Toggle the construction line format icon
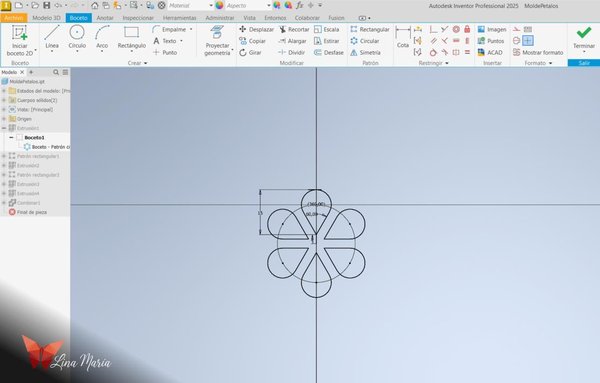Image resolution: width=600 pixels, height=383 pixels. tap(517, 29)
